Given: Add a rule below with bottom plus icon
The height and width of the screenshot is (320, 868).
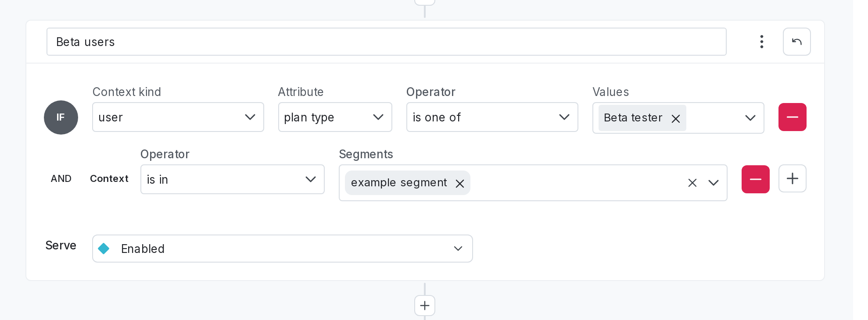Looking at the screenshot, I should (425, 306).
